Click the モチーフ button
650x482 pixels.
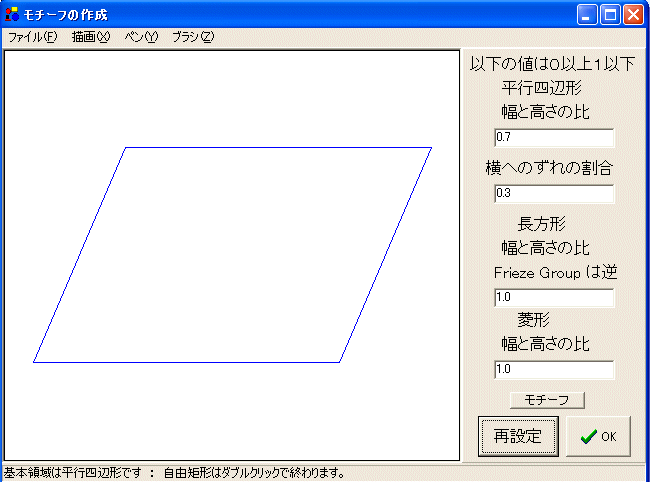point(547,400)
